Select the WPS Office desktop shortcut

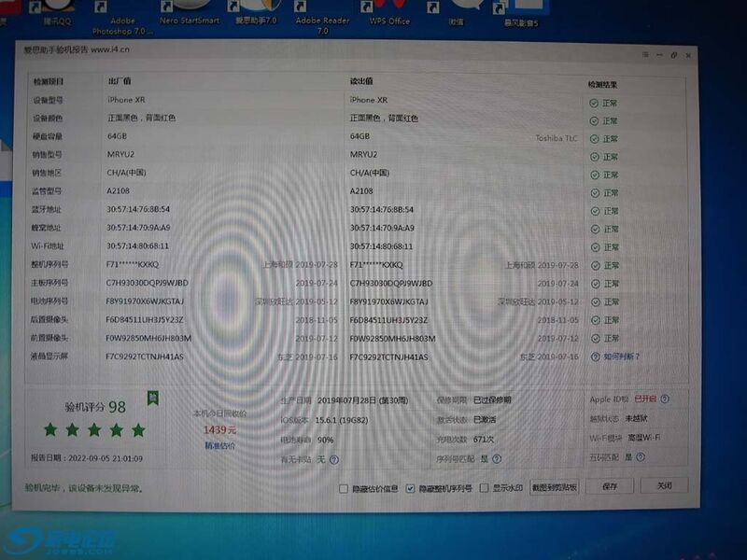(x=389, y=13)
